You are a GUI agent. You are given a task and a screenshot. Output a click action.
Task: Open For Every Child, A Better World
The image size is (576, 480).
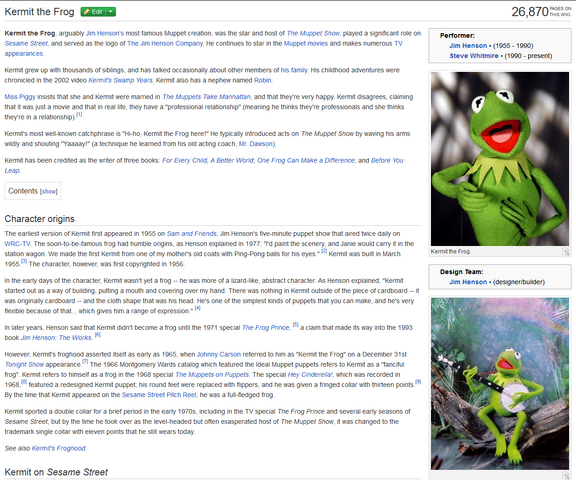[208, 160]
